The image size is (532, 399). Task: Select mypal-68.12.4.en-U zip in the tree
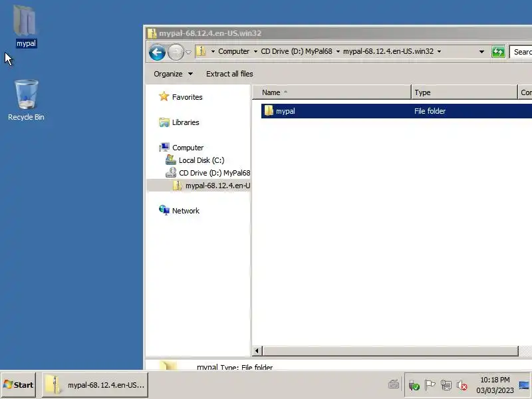click(217, 186)
